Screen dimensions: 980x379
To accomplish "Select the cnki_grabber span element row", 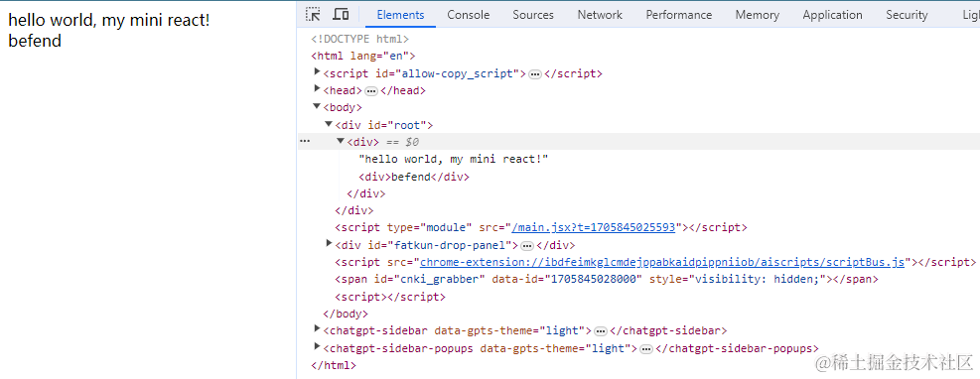I will click(x=607, y=280).
